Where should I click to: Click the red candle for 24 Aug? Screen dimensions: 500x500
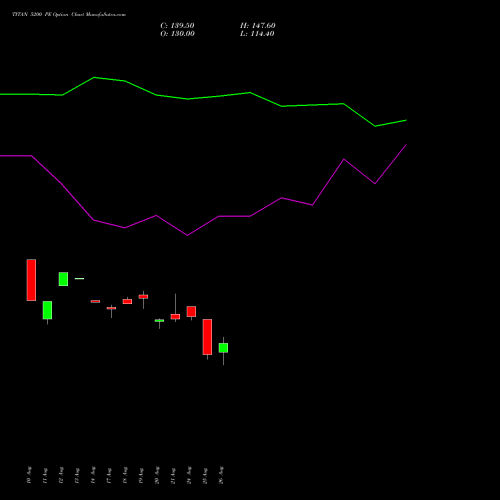click(x=191, y=311)
